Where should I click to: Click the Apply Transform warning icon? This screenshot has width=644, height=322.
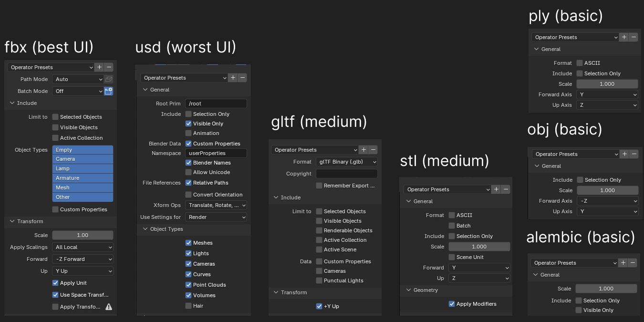[x=109, y=307]
